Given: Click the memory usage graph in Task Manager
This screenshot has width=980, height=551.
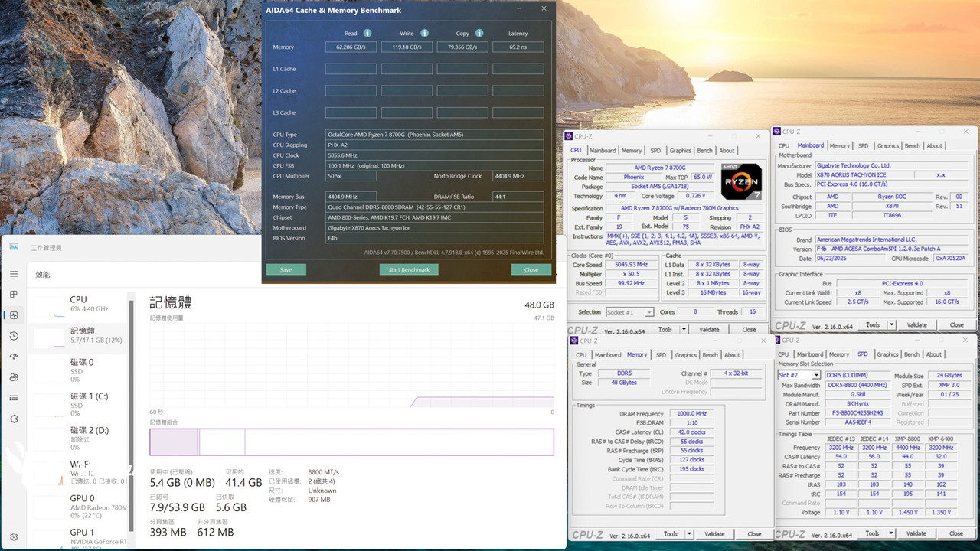Looking at the screenshot, I should pos(351,365).
